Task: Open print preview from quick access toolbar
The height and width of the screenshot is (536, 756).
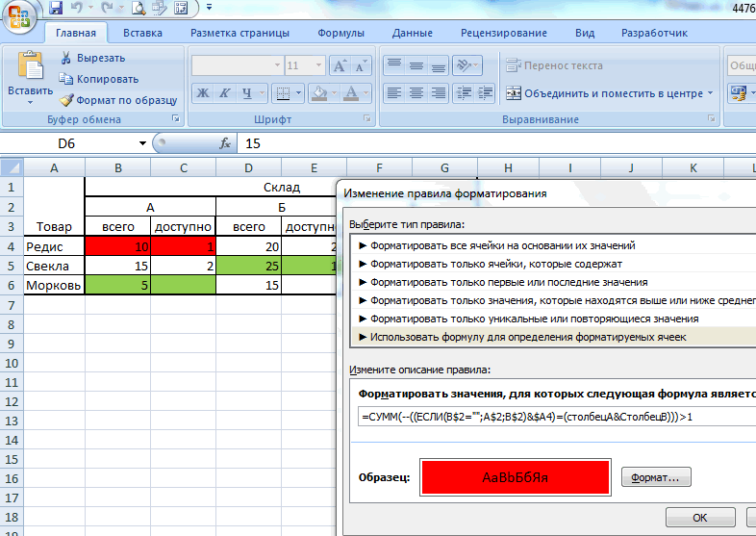Action: pyautogui.click(x=139, y=8)
